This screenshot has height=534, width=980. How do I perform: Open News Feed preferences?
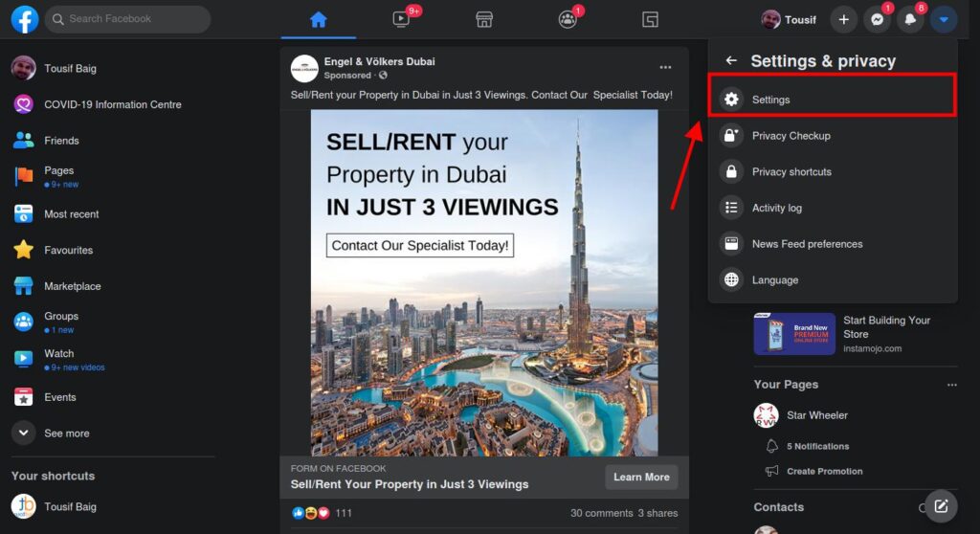832,244
